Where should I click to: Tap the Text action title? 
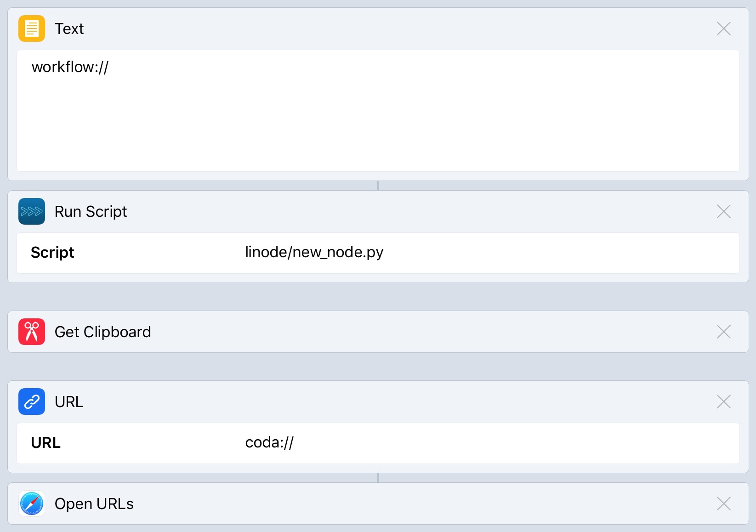point(69,28)
